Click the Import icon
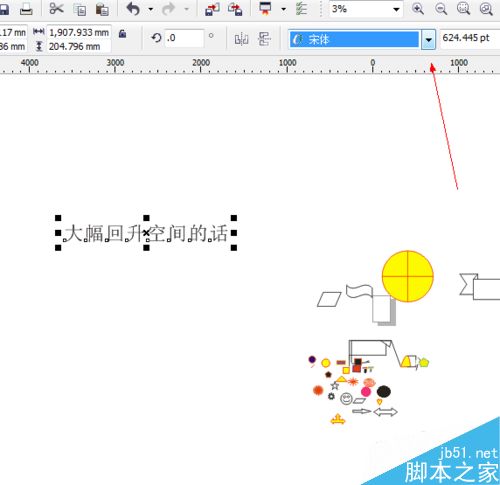 [212, 9]
